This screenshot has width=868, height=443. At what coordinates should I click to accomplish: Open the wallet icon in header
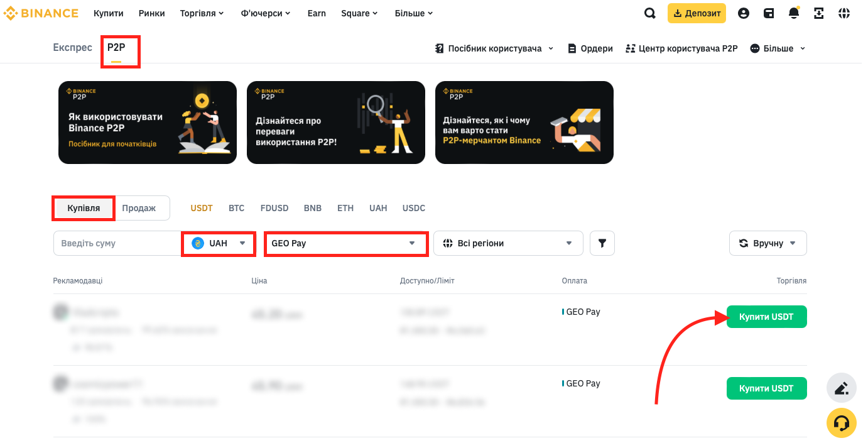coord(769,13)
